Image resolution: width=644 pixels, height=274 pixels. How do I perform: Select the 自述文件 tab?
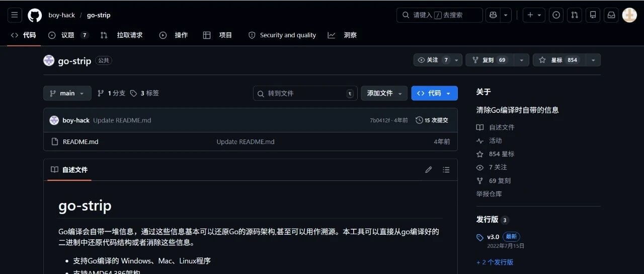[x=70, y=170]
